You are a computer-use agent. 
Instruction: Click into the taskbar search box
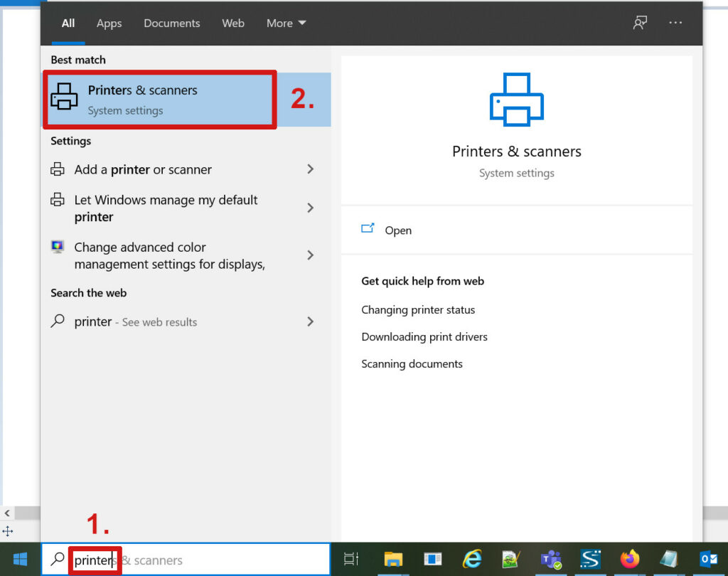click(186, 560)
